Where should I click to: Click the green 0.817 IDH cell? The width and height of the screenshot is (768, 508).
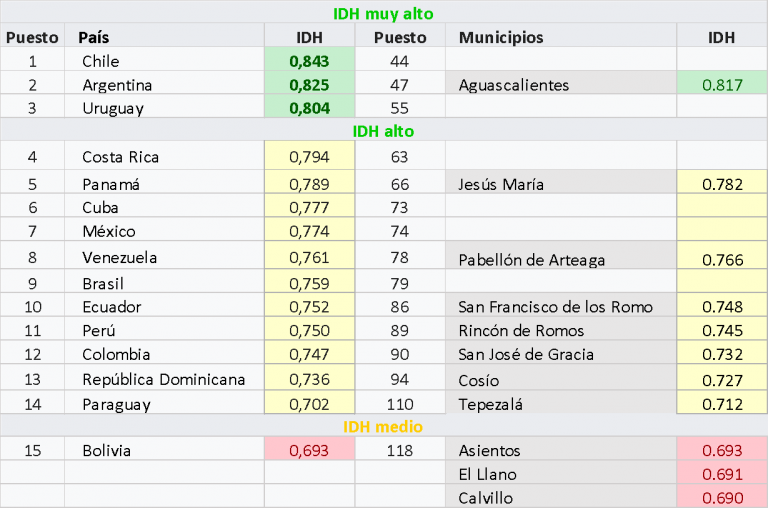(x=721, y=85)
